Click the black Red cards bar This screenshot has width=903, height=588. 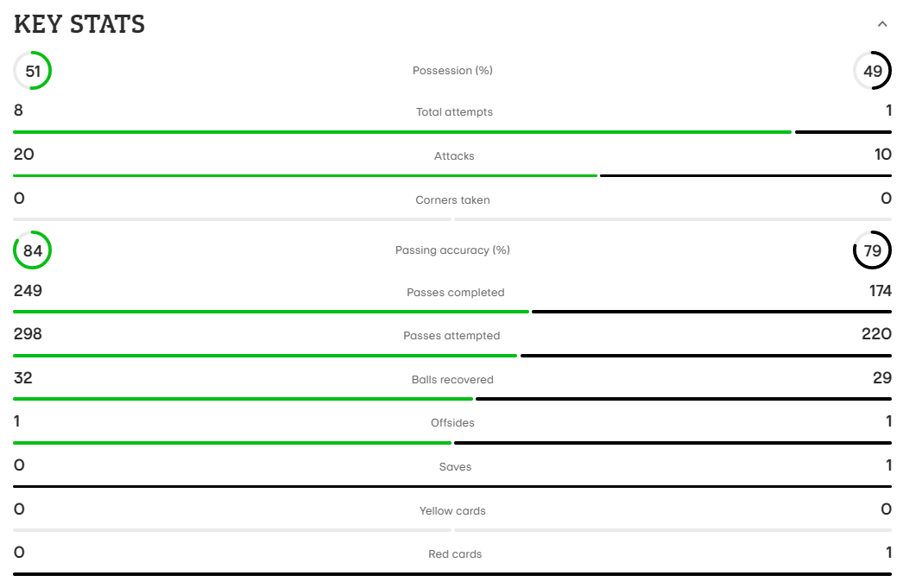(452, 573)
